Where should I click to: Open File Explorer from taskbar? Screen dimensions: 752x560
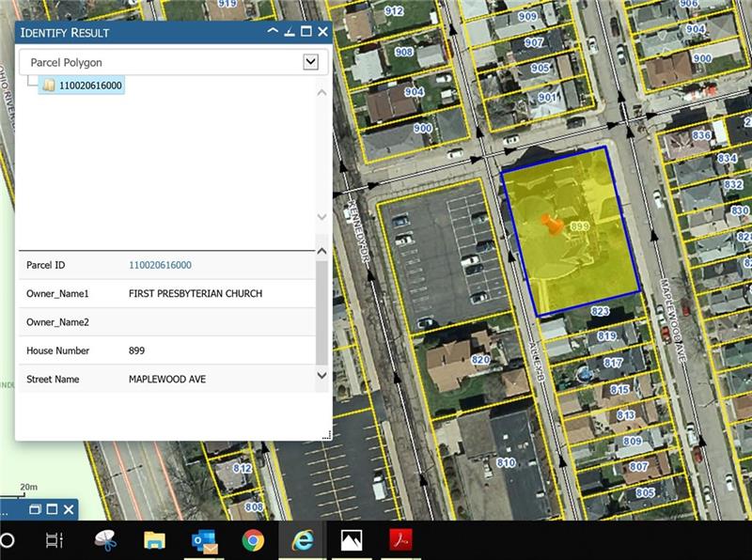coord(154,540)
